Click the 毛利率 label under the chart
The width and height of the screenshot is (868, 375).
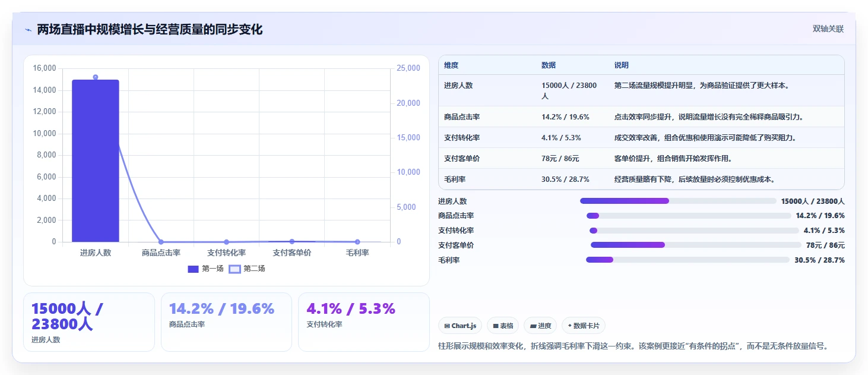(x=357, y=253)
